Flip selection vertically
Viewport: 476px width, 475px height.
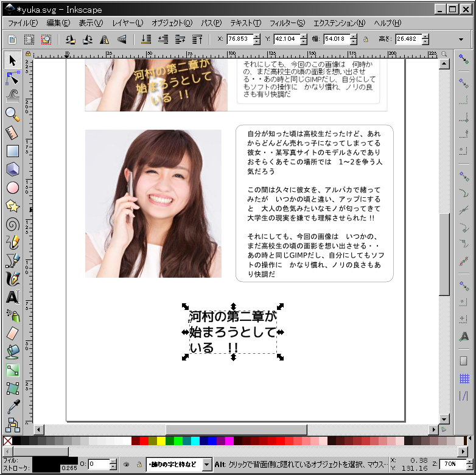121,39
